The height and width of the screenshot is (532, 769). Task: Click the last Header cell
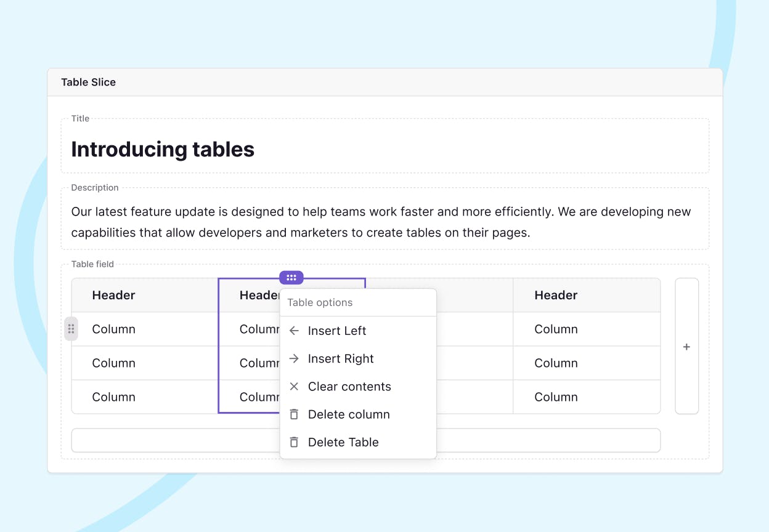tap(556, 296)
